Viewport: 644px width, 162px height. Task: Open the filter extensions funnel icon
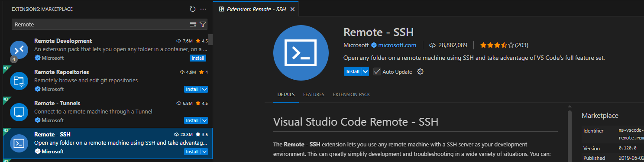202,24
